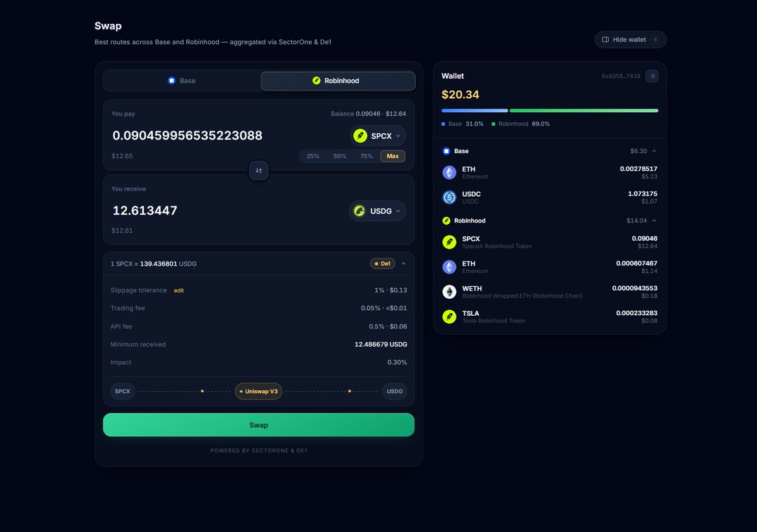Click the TSLA token icon in wallet
Screen dimensions: 757x532
pyautogui.click(x=449, y=316)
